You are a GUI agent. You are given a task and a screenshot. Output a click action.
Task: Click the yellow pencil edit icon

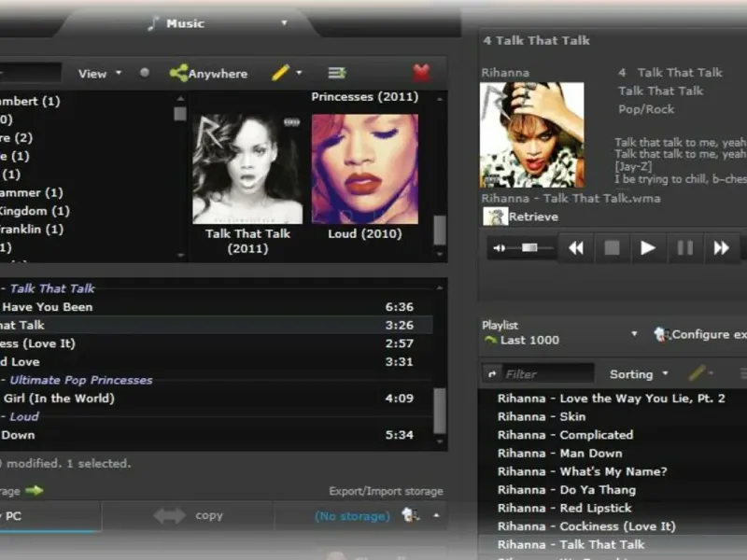pyautogui.click(x=281, y=73)
